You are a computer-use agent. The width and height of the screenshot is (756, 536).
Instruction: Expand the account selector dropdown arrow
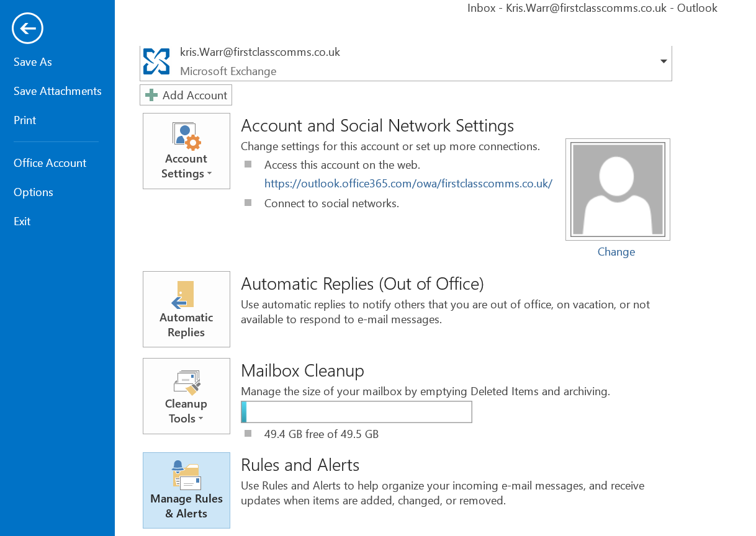[x=664, y=61]
